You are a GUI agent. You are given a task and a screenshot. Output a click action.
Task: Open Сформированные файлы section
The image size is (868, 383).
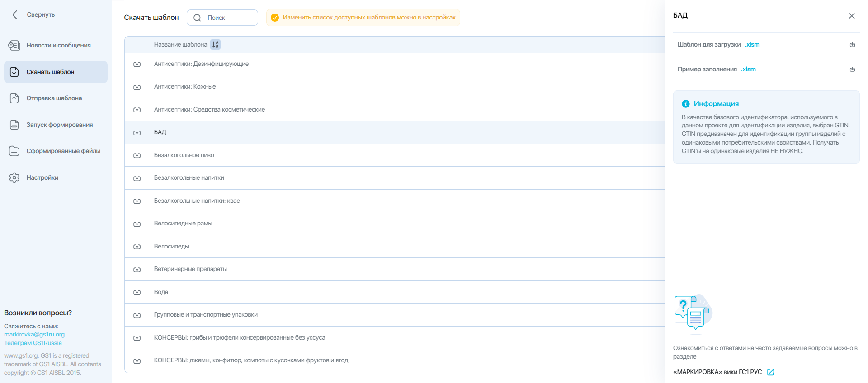click(56, 151)
